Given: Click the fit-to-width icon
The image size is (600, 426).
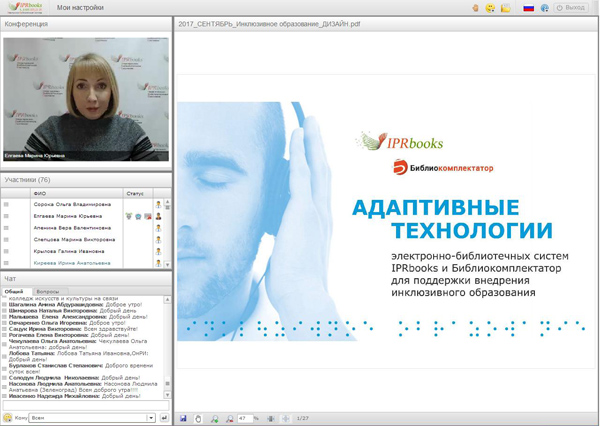Looking at the screenshot, I should pos(271,418).
